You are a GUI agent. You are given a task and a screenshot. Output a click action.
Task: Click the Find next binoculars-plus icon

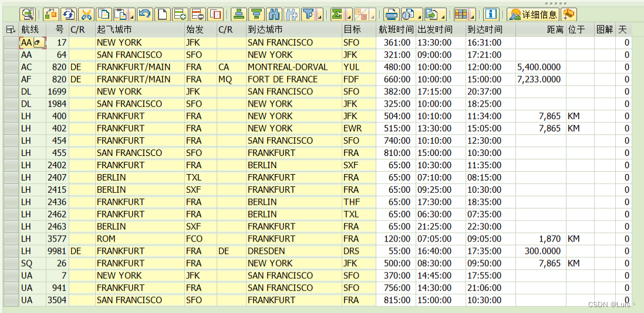[x=292, y=14]
